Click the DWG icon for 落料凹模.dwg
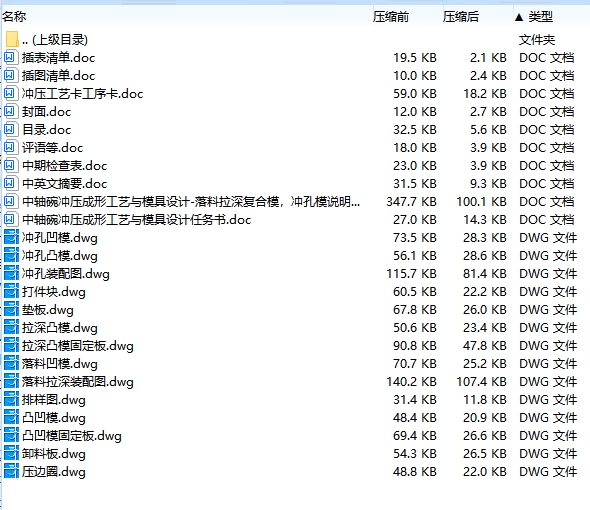This screenshot has height=510, width=590. coord(11,364)
